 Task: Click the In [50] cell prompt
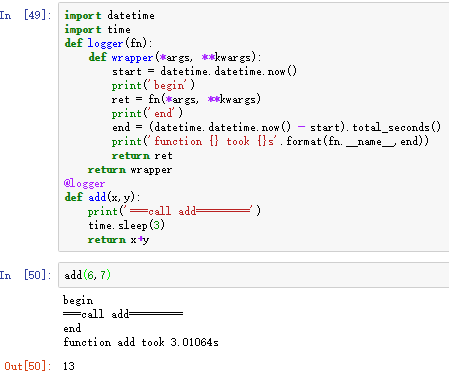click(25, 275)
